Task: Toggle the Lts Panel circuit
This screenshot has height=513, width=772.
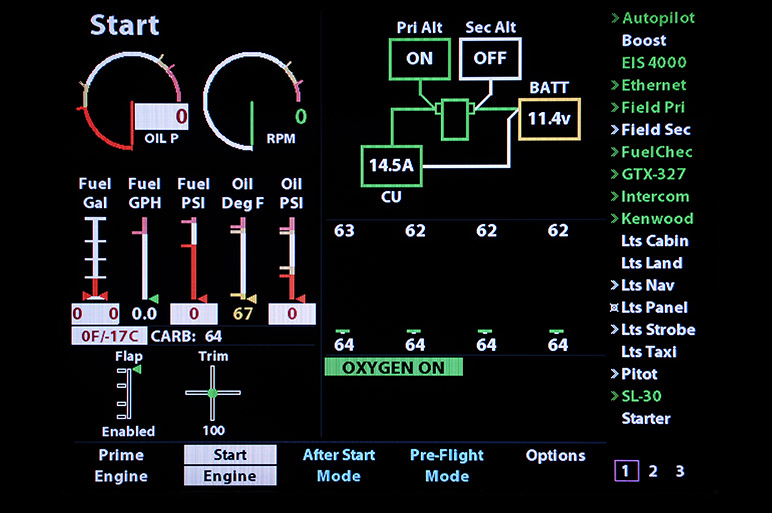Action: click(653, 308)
